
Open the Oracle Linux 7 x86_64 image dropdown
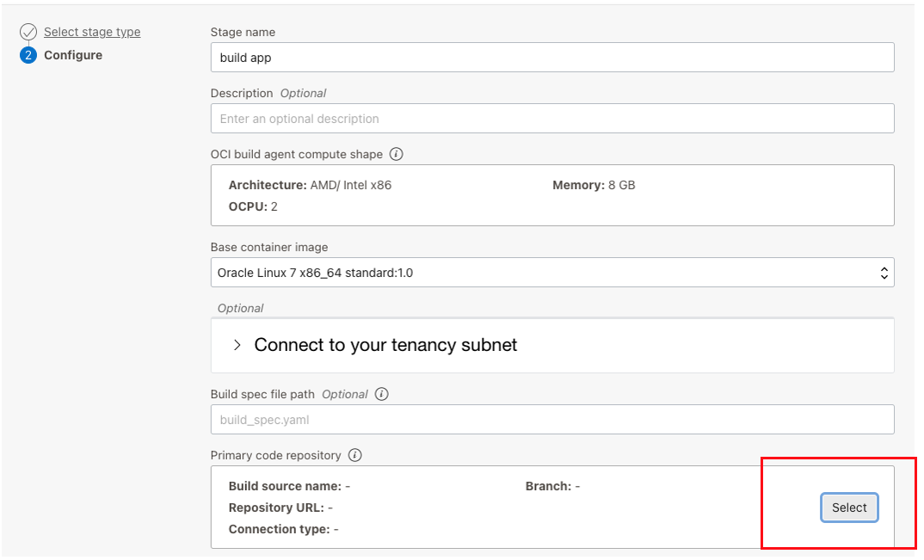[551, 273]
